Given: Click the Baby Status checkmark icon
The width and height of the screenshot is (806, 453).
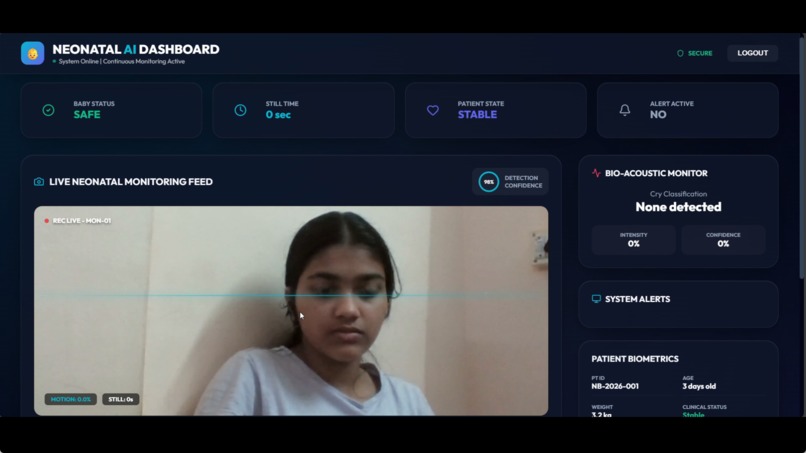Looking at the screenshot, I should tap(48, 110).
